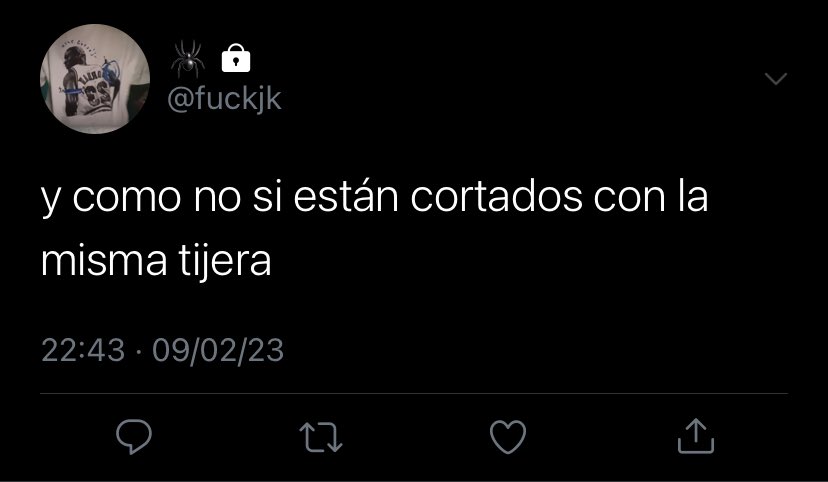Click the spider emoji display name
Screen dimensions: 828x482
coord(188,58)
